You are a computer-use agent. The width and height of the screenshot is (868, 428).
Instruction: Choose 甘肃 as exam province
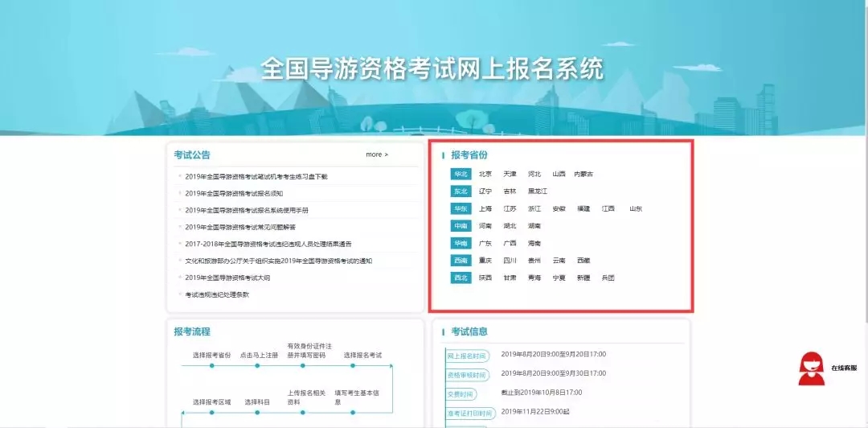pyautogui.click(x=510, y=278)
